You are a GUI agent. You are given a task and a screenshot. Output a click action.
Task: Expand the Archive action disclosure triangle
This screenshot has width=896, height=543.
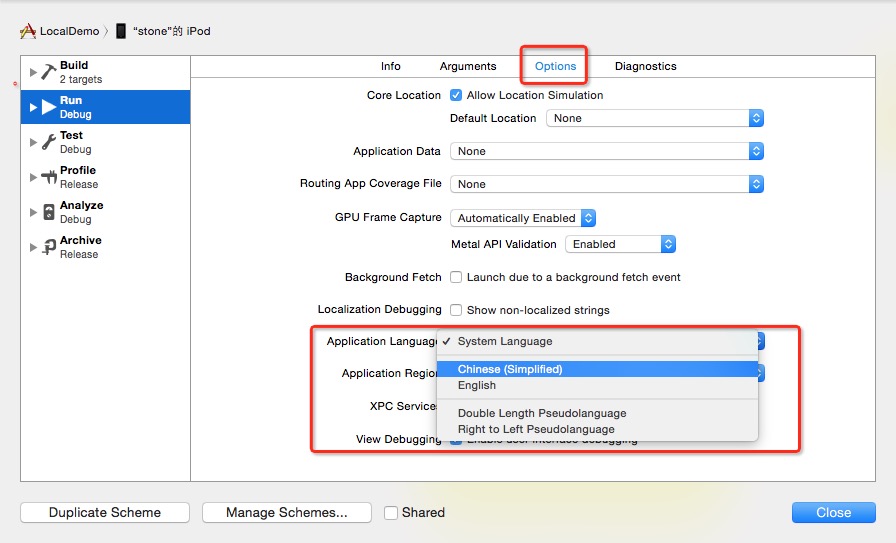point(33,247)
